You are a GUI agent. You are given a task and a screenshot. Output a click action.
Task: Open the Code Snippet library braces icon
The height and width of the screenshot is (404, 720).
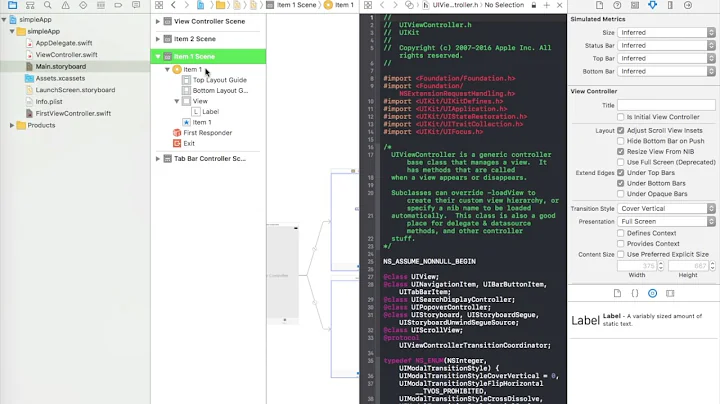click(635, 293)
